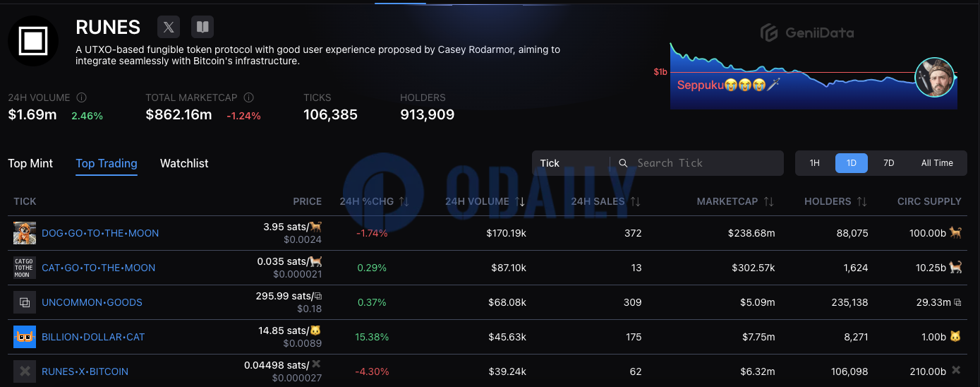Click the $862.16m total marketcap value

click(179, 114)
